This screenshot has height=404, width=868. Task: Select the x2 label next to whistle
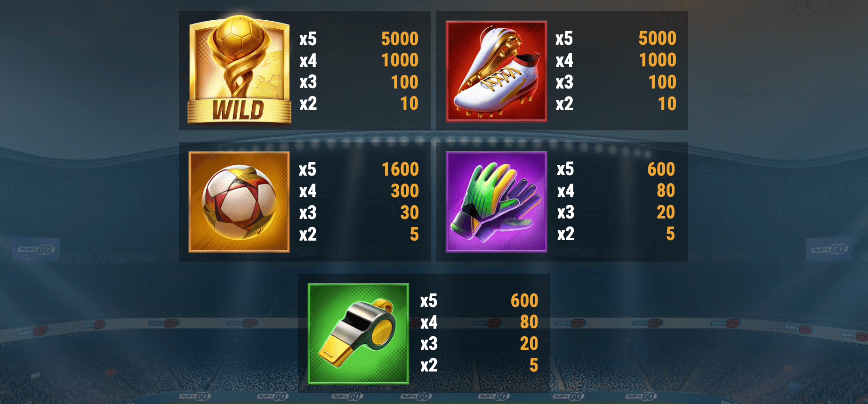point(429,365)
